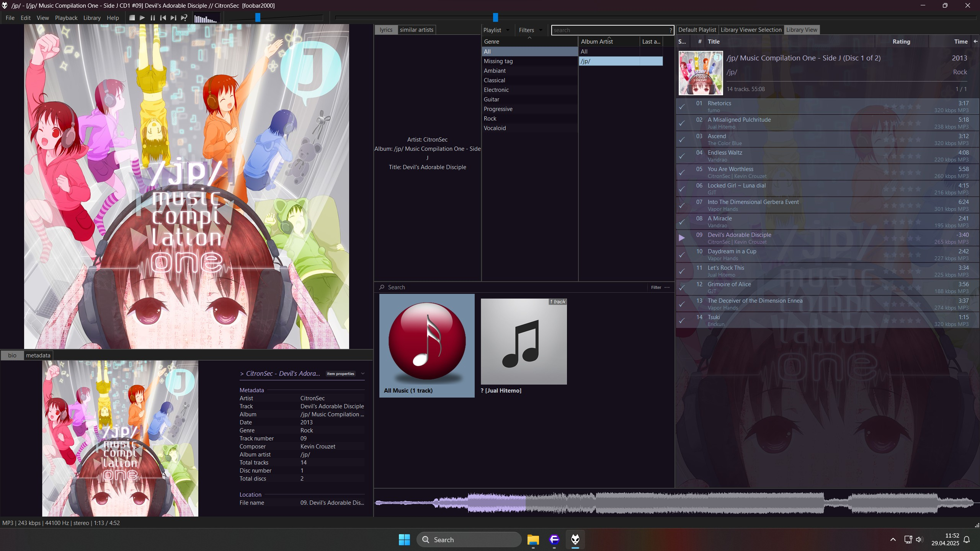Screen dimensions: 980x551
Task: Skip to the next track
Action: click(173, 18)
